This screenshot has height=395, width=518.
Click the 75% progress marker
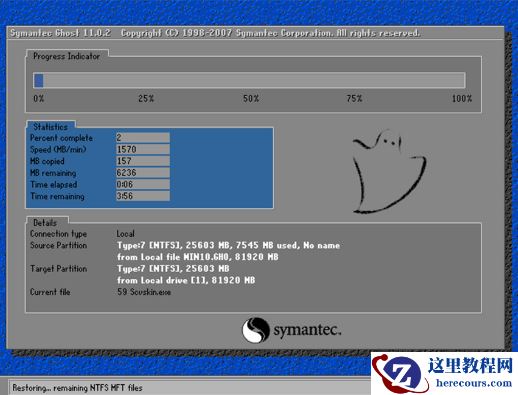354,99
